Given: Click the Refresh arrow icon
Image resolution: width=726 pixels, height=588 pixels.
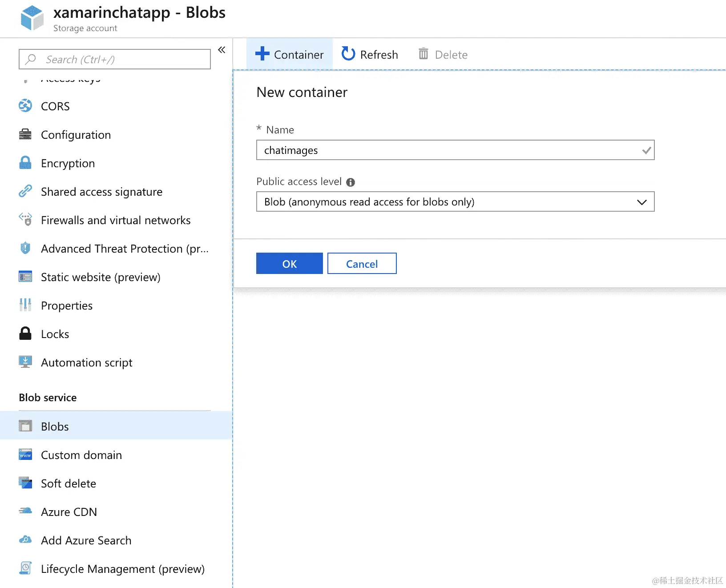Looking at the screenshot, I should [x=348, y=54].
